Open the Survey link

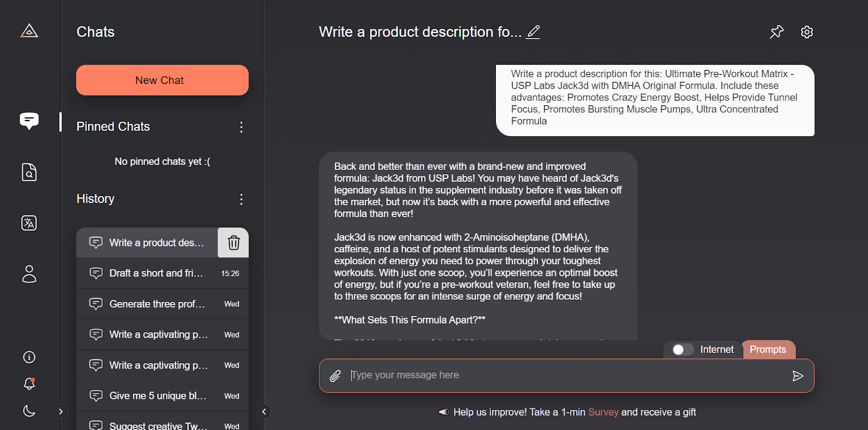(x=603, y=412)
